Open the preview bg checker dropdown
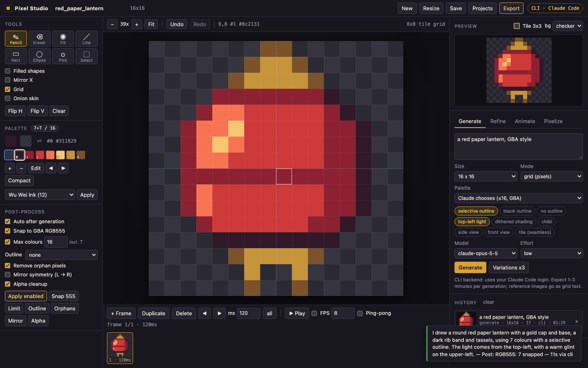 point(568,26)
